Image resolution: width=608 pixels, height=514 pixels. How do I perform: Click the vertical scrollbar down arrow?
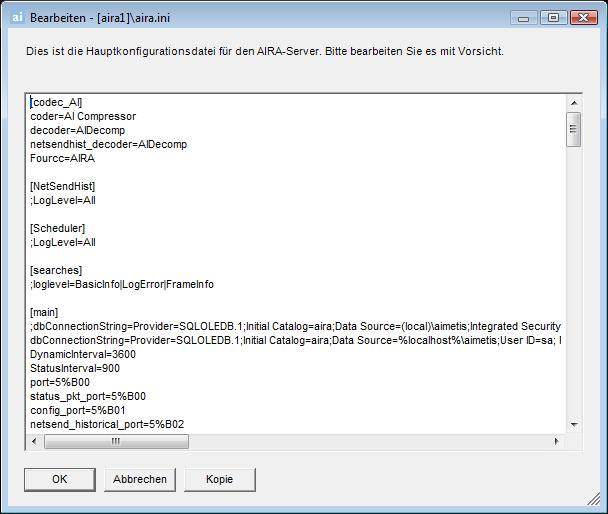pos(574,425)
